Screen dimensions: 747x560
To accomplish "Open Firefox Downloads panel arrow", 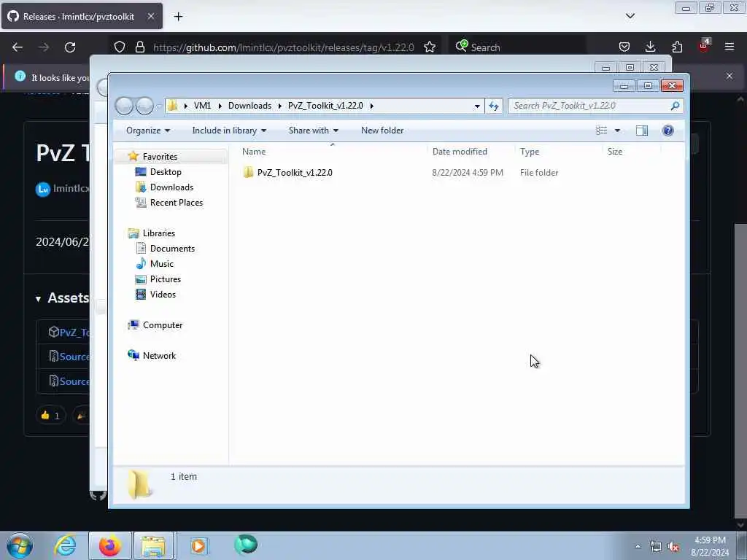I will [650, 47].
